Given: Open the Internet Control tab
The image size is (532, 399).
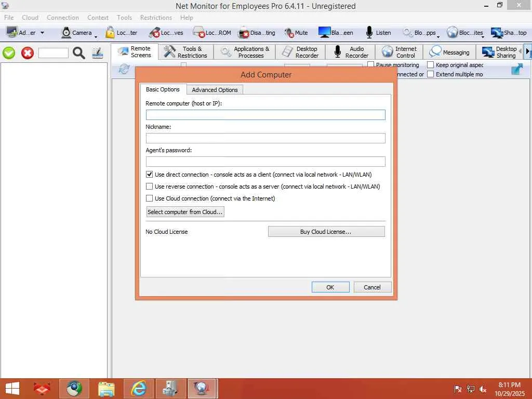Looking at the screenshot, I should [x=400, y=52].
